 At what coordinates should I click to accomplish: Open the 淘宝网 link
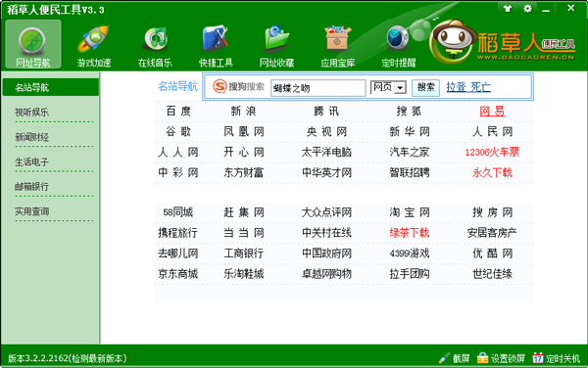pos(409,212)
